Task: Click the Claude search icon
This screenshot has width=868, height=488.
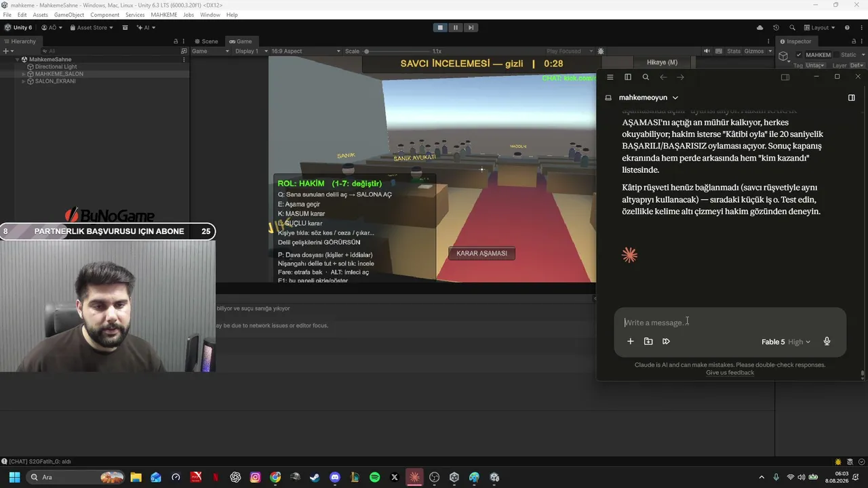Action: 646,77
